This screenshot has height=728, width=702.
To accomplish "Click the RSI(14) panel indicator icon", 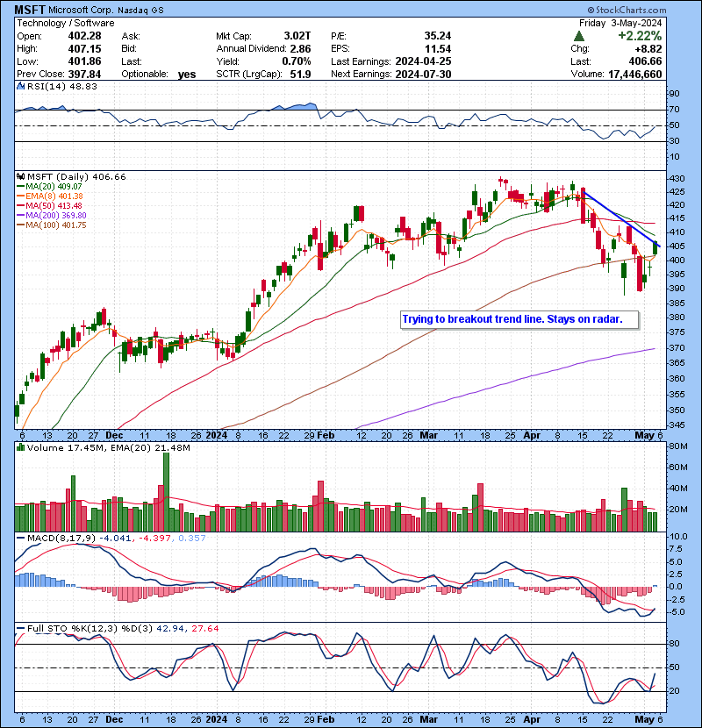I will tap(21, 86).
